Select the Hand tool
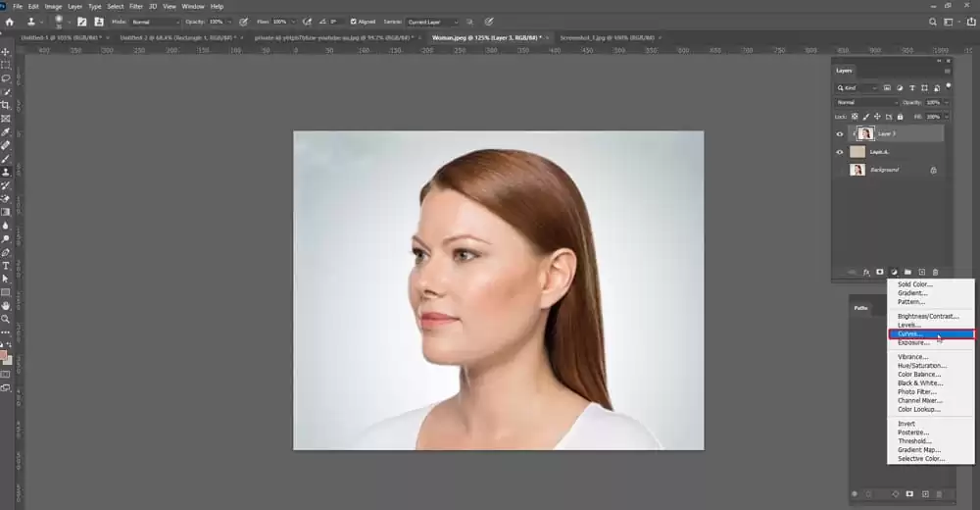Screen dimensions: 980x510 [6, 305]
